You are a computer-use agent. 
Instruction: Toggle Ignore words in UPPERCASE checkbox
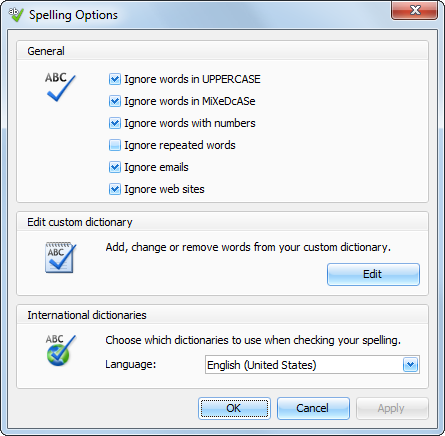pyautogui.click(x=115, y=79)
